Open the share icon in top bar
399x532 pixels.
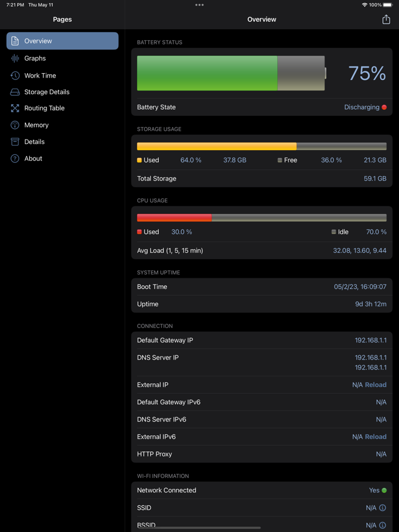[x=386, y=19]
